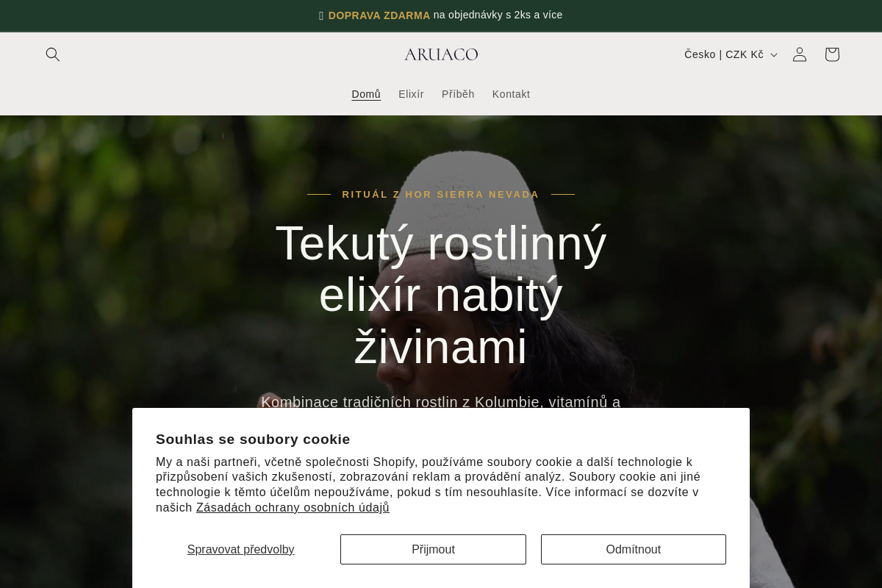Decline cookies via Odmítnout
This screenshot has height=588, width=882.
click(x=633, y=549)
